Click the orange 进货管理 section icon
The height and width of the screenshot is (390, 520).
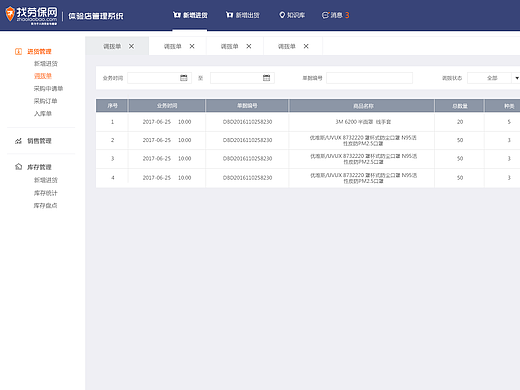pos(18,51)
